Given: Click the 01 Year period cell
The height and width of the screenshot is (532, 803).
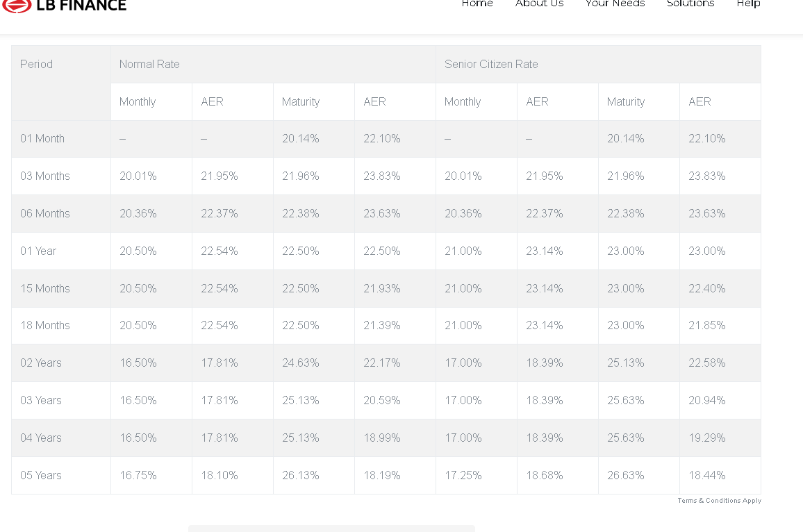Looking at the screenshot, I should click(61, 251).
